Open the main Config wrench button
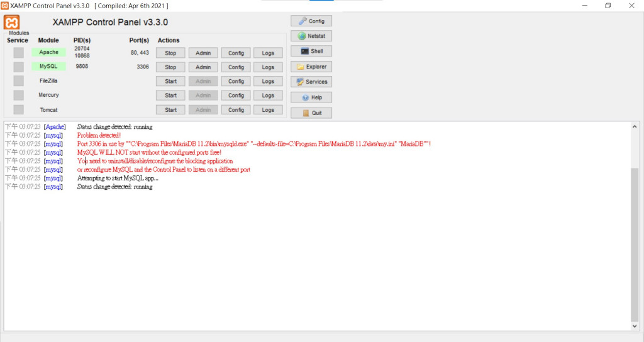The height and width of the screenshot is (342, 644). (x=311, y=21)
